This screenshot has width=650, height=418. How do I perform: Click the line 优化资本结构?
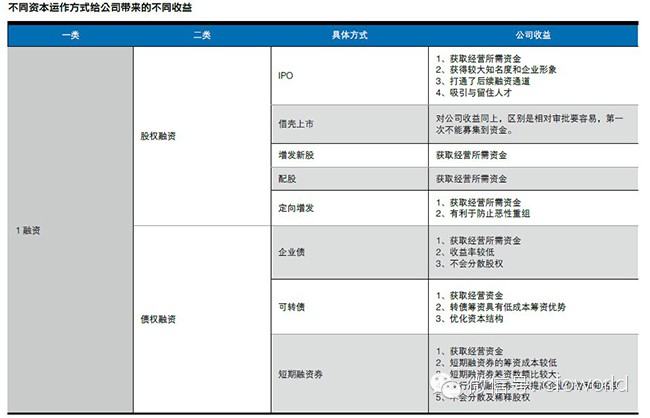pyautogui.click(x=470, y=318)
